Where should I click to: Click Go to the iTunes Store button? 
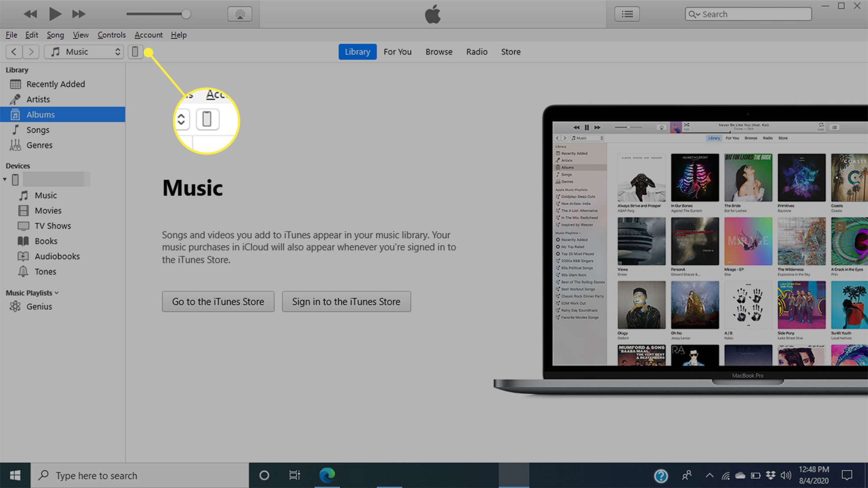point(218,301)
